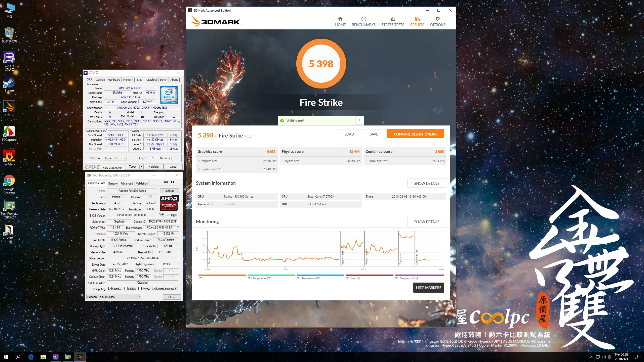Image resolution: width=644 pixels, height=362 pixels.
Task: Click CPU Temperature legend bar
Action: point(271,275)
